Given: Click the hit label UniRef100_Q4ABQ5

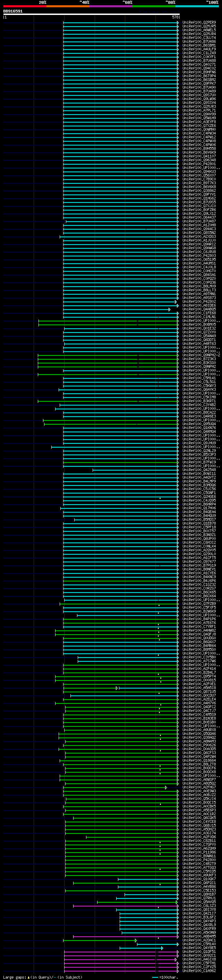Looking at the screenshot, I should pos(199,309).
